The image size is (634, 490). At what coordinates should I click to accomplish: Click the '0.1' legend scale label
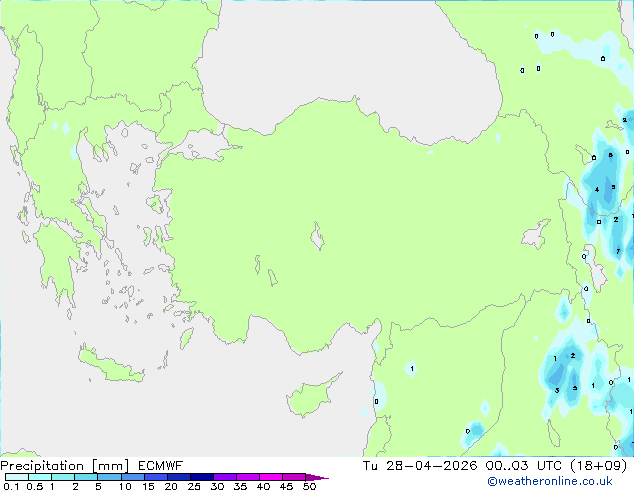coord(11,486)
